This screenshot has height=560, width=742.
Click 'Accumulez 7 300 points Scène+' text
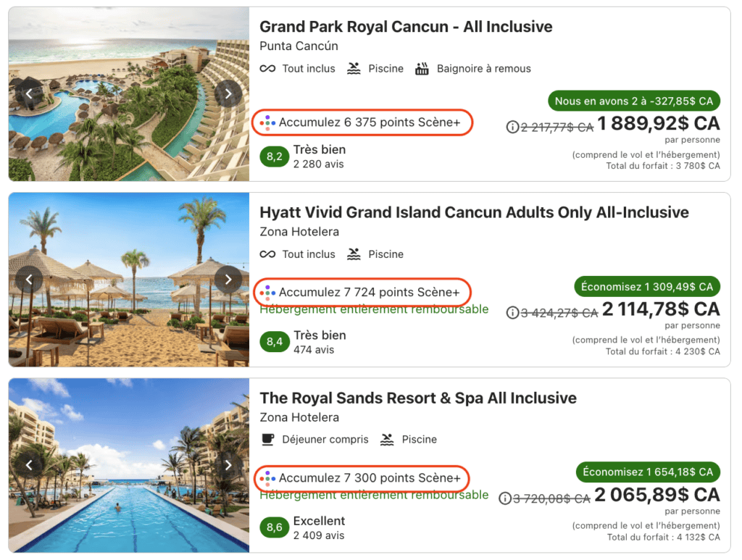click(370, 478)
